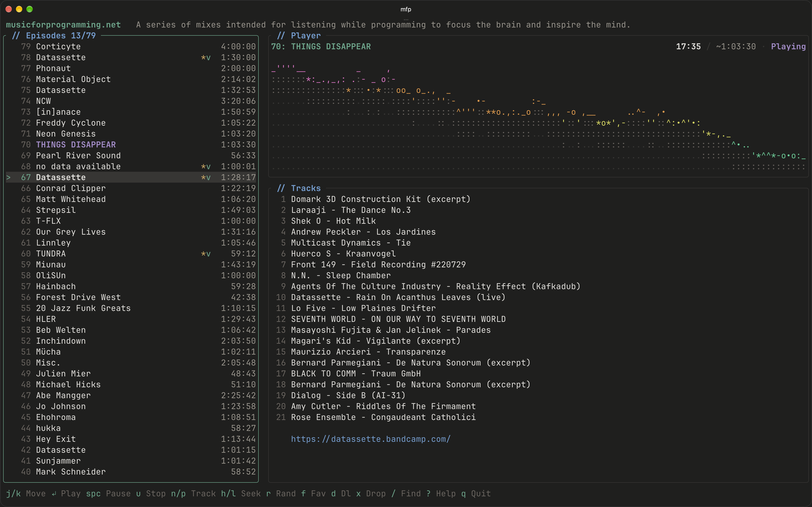
Task: Click track 10 Datassette - Rain On Acanthus Leaves
Action: pos(391,297)
